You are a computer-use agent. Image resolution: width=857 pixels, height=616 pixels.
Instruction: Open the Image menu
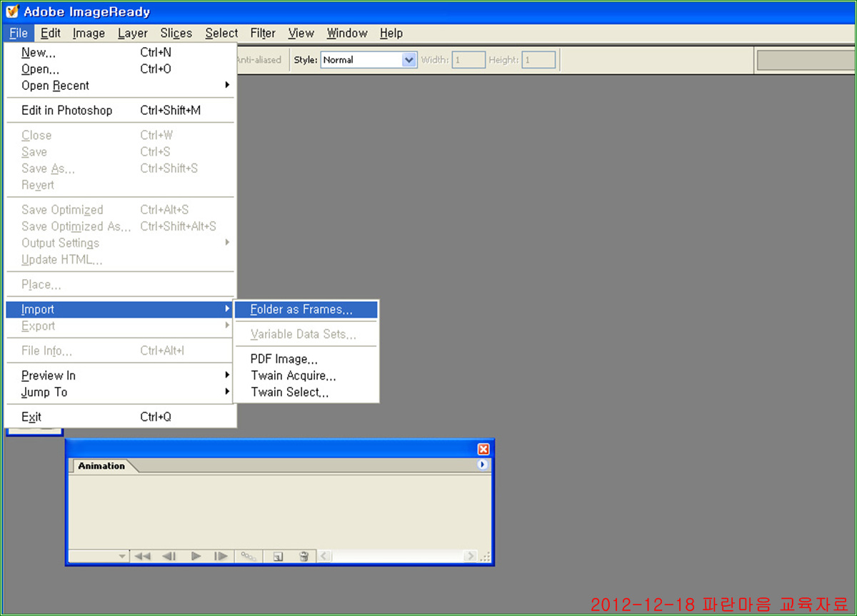(89, 33)
